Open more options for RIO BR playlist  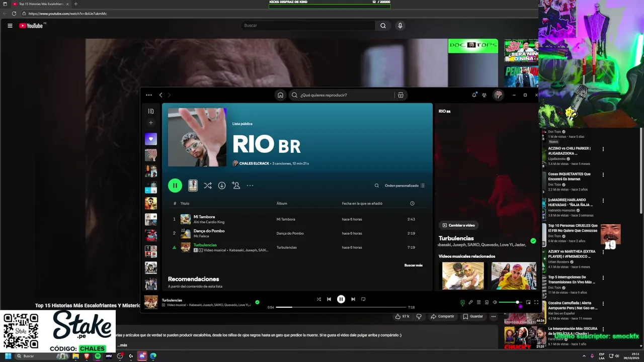point(250,186)
